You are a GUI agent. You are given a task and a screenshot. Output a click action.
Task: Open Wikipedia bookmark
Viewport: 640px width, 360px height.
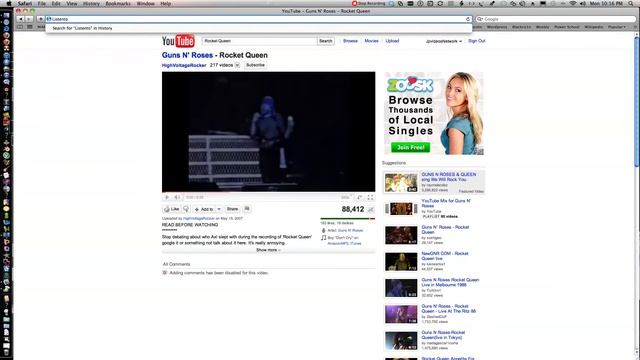point(593,27)
